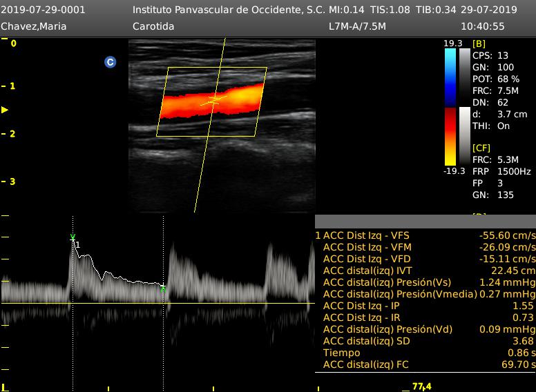Click the FRP 1500Hz value
Screen dimensions: 536x392
coord(501,171)
